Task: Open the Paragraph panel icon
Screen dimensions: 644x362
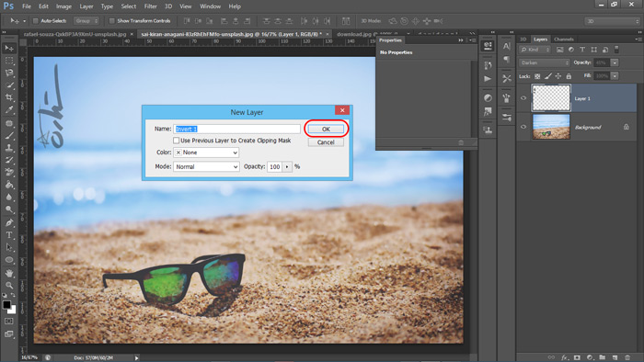Action: point(506,60)
